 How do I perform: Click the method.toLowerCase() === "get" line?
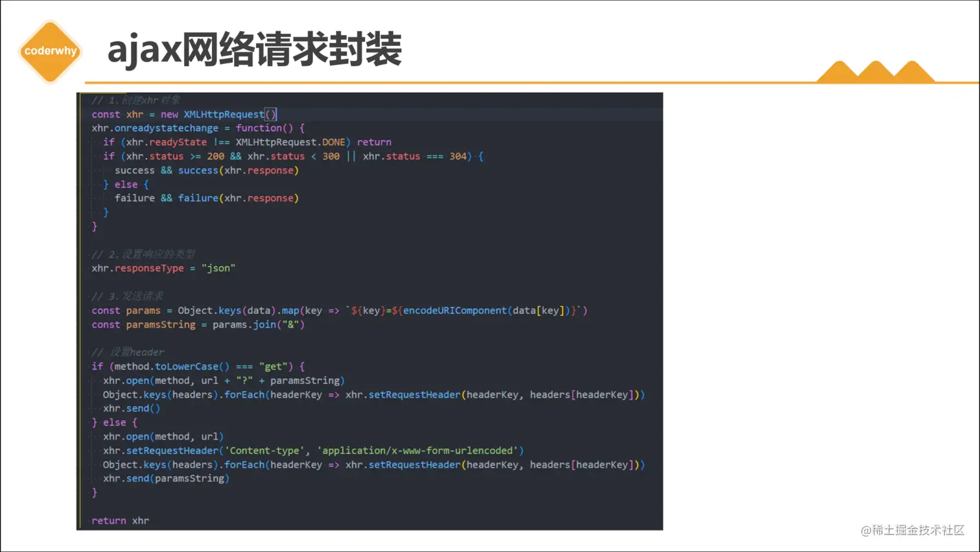pos(198,366)
